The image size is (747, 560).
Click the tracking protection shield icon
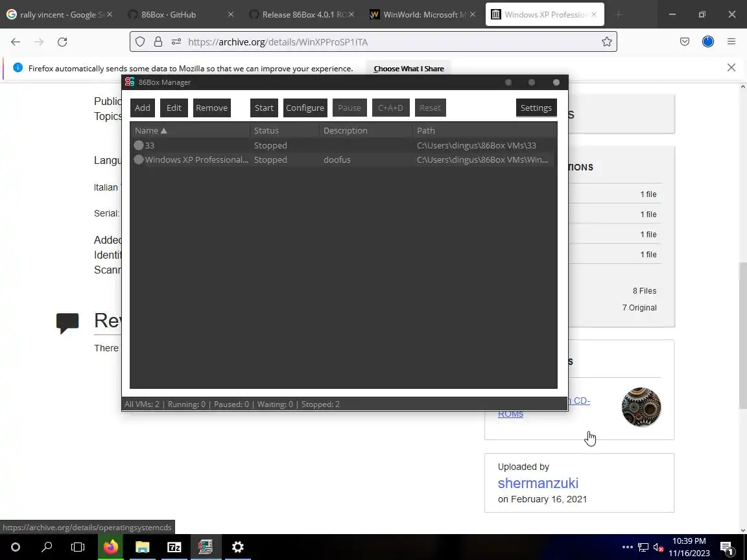tap(140, 42)
